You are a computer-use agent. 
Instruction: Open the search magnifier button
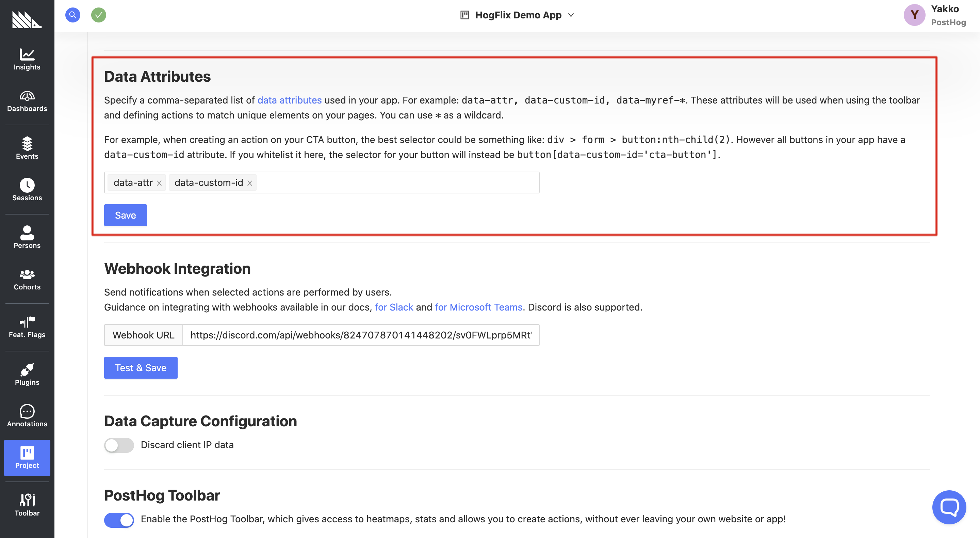click(x=73, y=15)
